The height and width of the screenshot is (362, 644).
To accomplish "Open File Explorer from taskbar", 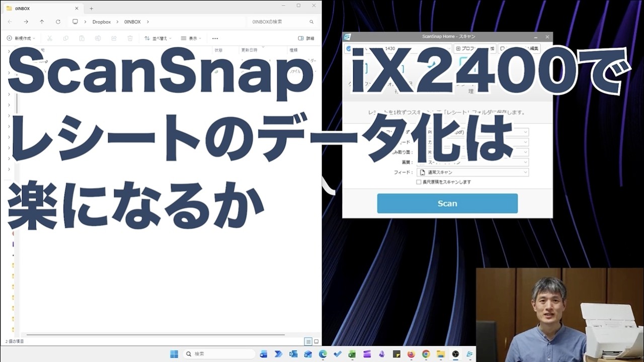I will [x=441, y=354].
